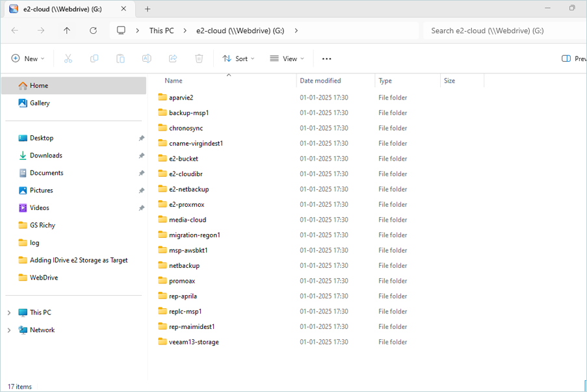The height and width of the screenshot is (392, 587).
Task: Select Downloads in the sidebar
Action: pyautogui.click(x=46, y=155)
